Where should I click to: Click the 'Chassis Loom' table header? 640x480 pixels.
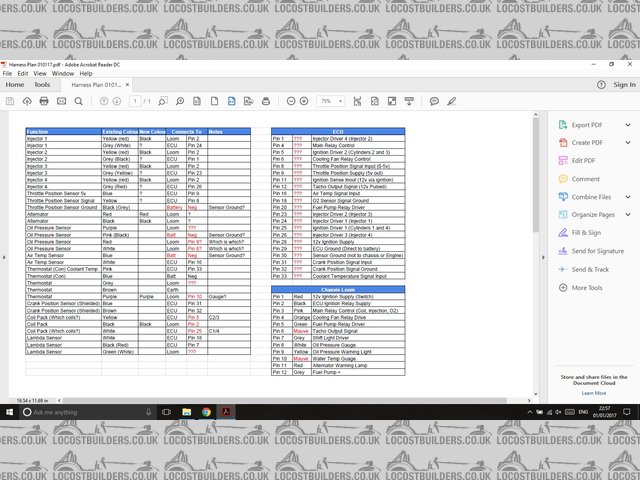point(338,289)
